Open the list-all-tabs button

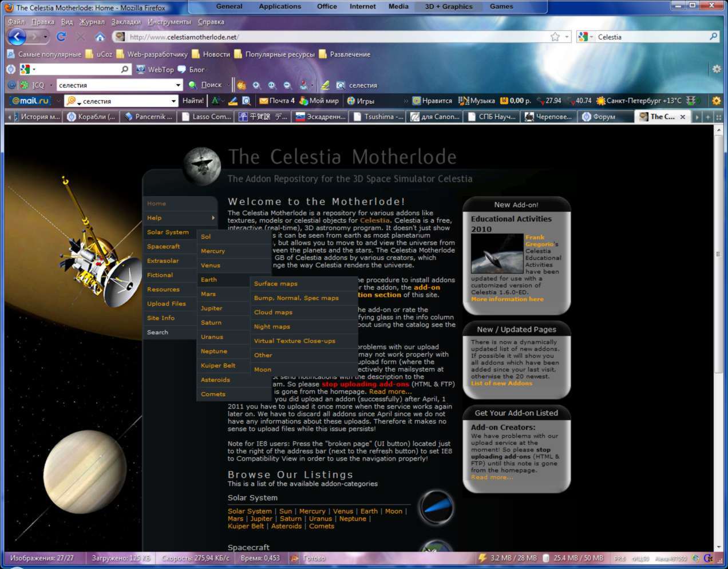tap(718, 117)
